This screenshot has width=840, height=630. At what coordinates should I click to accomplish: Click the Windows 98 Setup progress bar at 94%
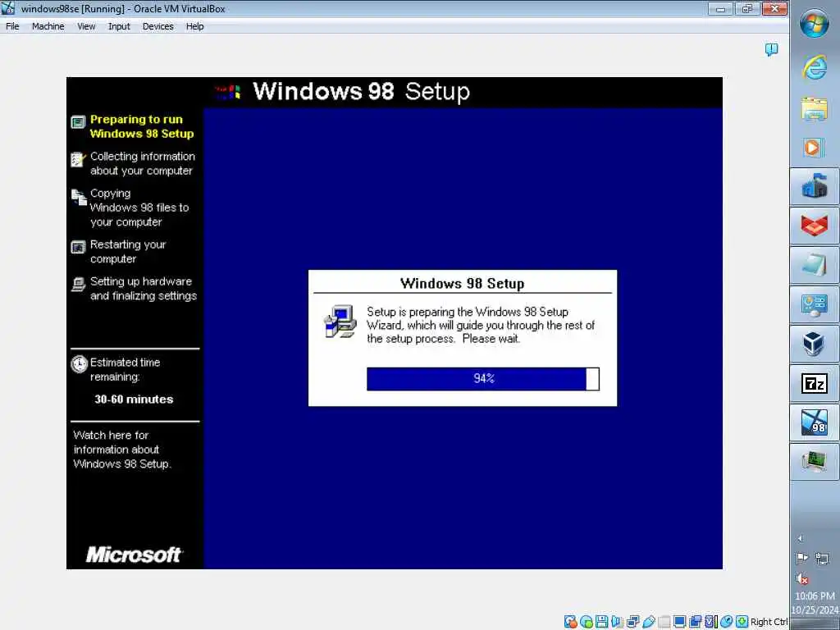[482, 379]
